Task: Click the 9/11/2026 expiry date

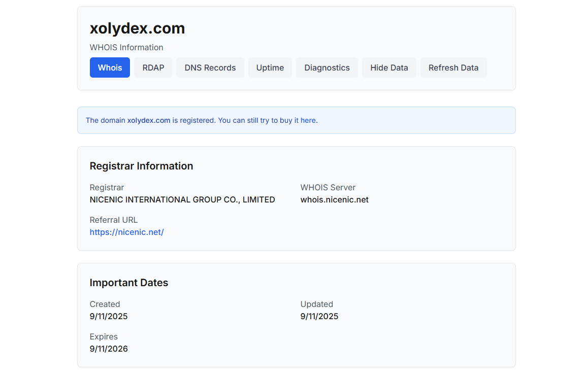Action: point(109,349)
